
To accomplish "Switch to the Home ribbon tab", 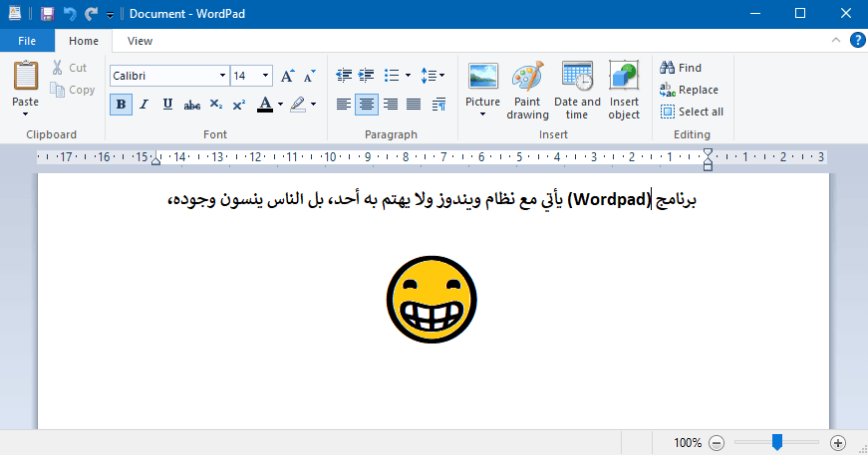I will point(84,41).
